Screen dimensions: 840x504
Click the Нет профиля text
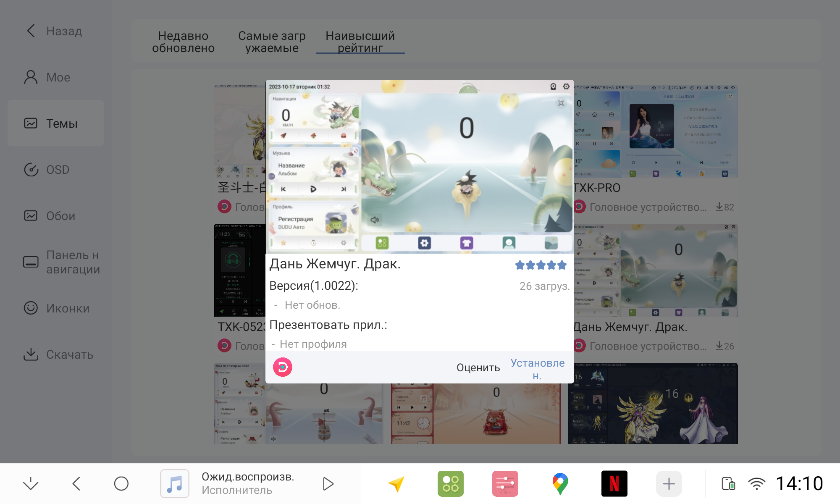pyautogui.click(x=313, y=344)
